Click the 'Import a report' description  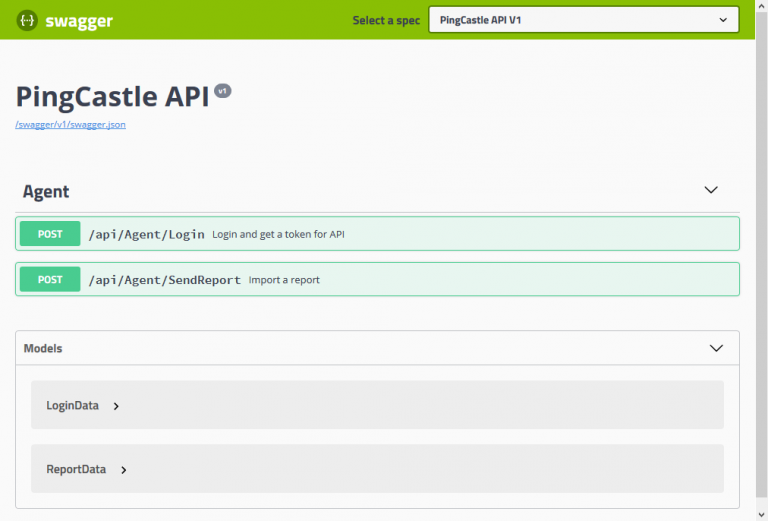[x=284, y=280]
